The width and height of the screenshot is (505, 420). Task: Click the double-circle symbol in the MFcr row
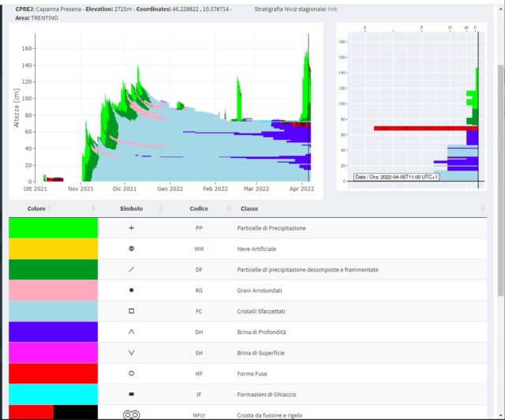click(131, 413)
